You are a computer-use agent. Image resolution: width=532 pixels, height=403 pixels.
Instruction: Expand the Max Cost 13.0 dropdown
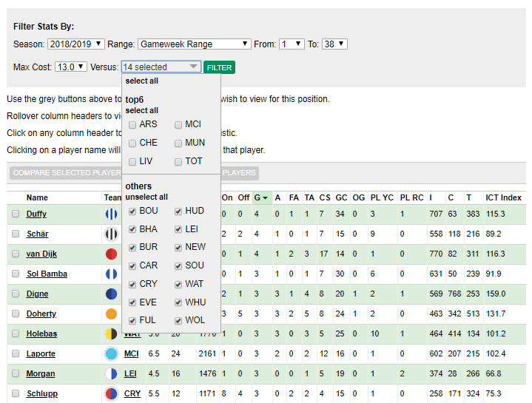[x=71, y=67]
